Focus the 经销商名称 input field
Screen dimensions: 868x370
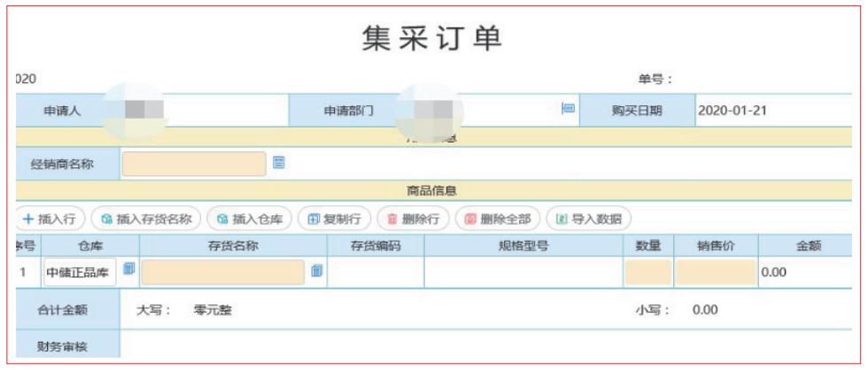point(194,164)
